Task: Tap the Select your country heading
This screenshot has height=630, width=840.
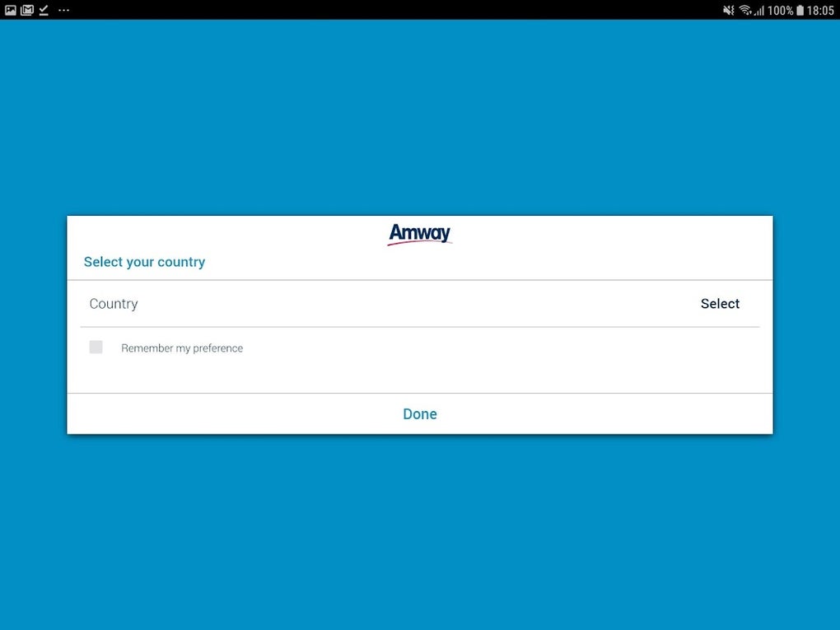Action: tap(144, 261)
